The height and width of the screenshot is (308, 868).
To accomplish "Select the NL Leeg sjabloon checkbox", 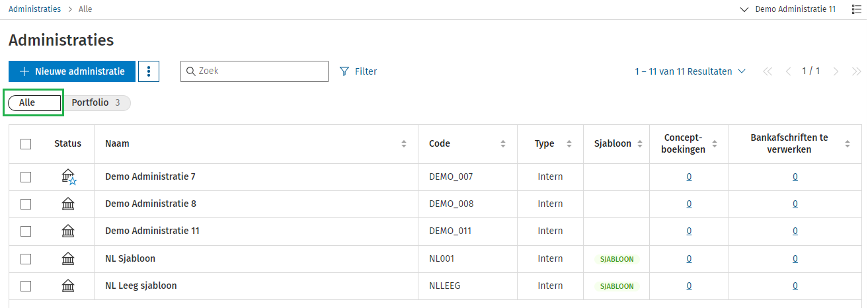I will coord(26,286).
